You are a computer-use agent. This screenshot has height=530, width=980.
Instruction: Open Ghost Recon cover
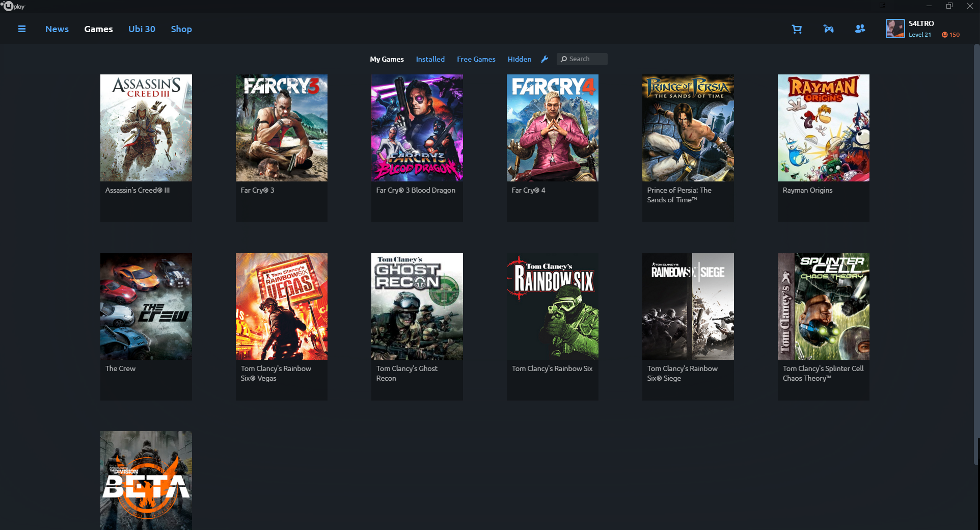[417, 306]
